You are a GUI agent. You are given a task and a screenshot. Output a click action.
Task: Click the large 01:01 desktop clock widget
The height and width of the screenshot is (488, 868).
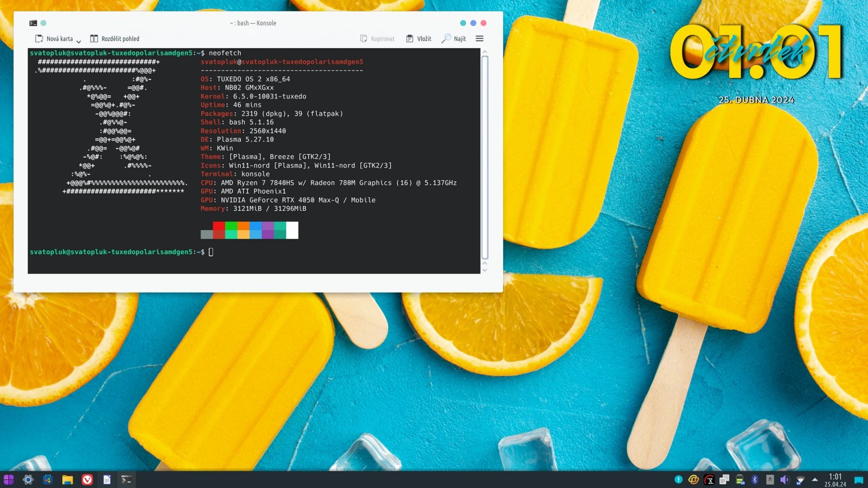point(757,53)
